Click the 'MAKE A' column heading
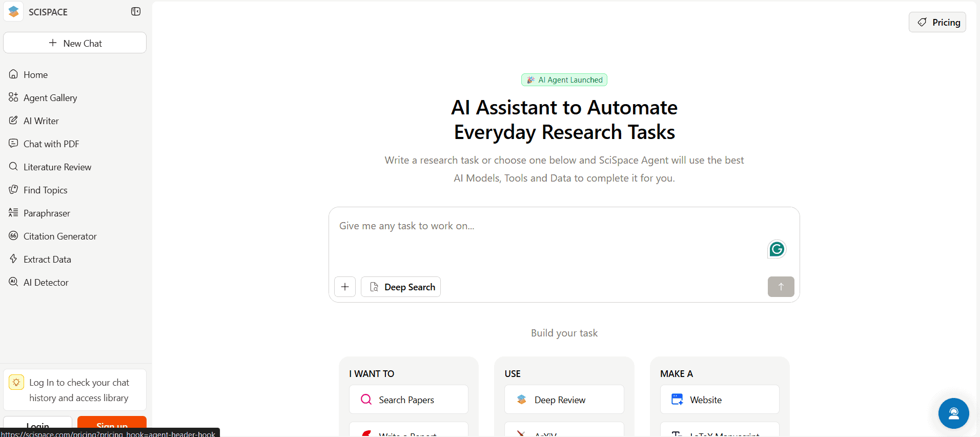Screen dimensions: 980x437 [x=677, y=374]
